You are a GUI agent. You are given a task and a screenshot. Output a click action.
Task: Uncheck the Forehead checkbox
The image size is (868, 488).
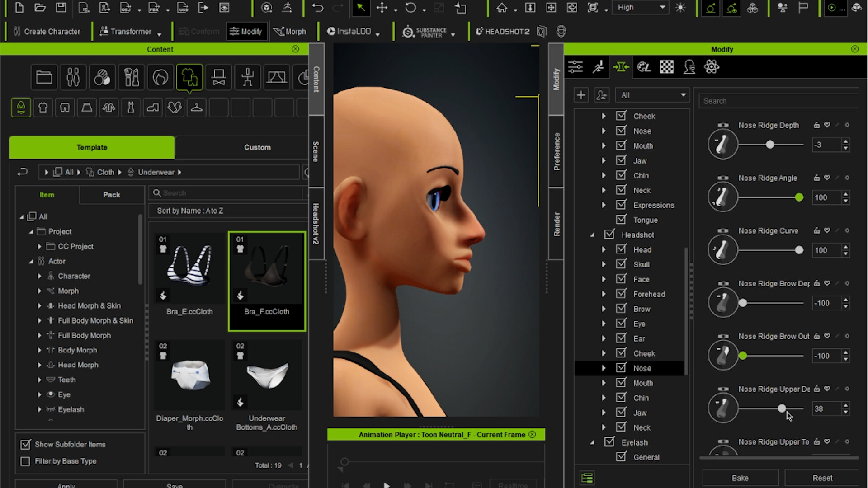pyautogui.click(x=621, y=294)
